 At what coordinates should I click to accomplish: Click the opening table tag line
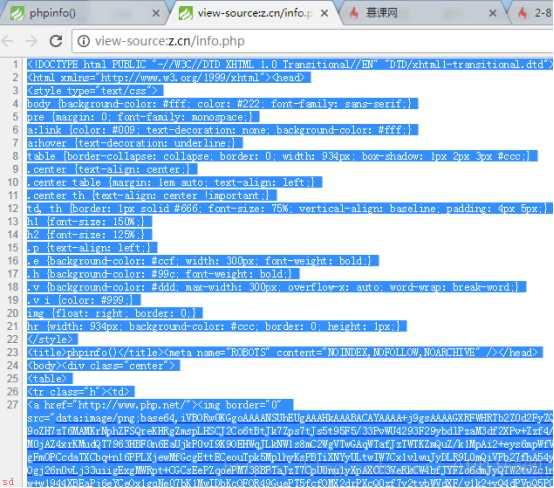50,378
